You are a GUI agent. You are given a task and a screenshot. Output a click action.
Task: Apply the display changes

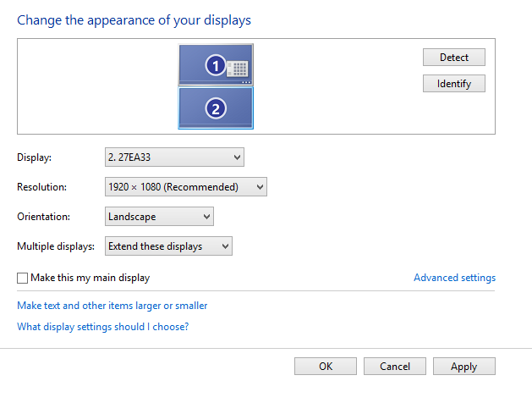click(x=463, y=367)
